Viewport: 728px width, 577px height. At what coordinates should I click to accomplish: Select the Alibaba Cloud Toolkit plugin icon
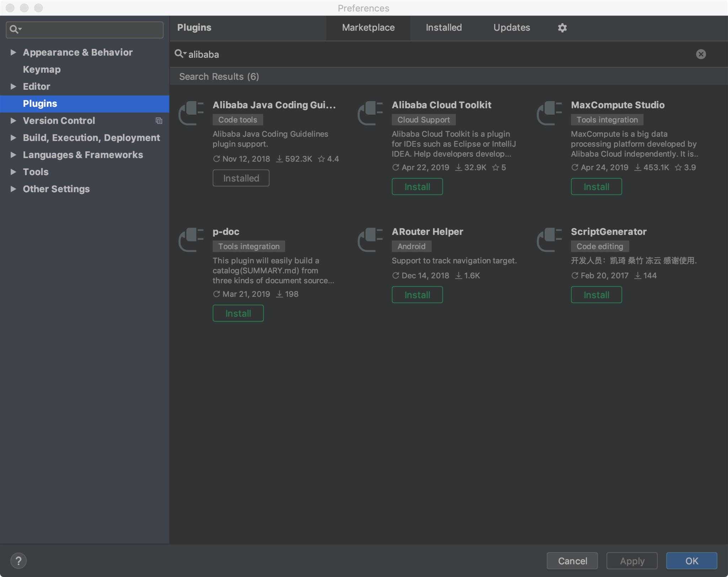369,112
